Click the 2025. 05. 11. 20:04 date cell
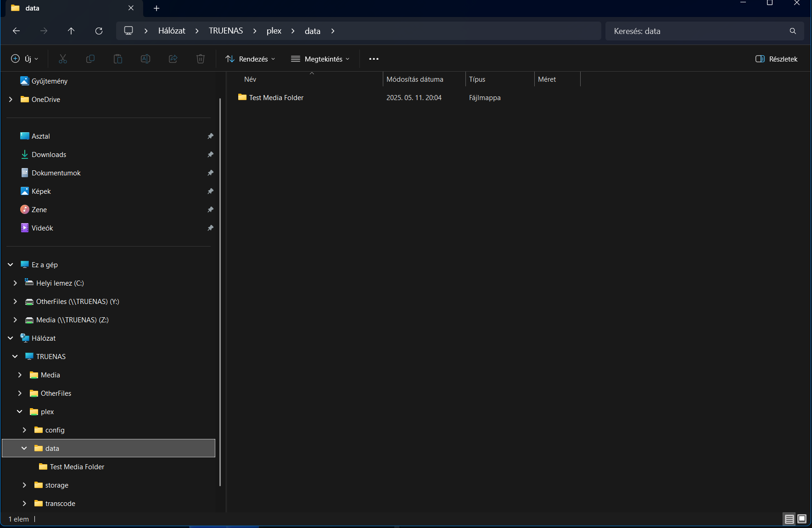Image resolution: width=812 pixels, height=528 pixels. (x=414, y=97)
